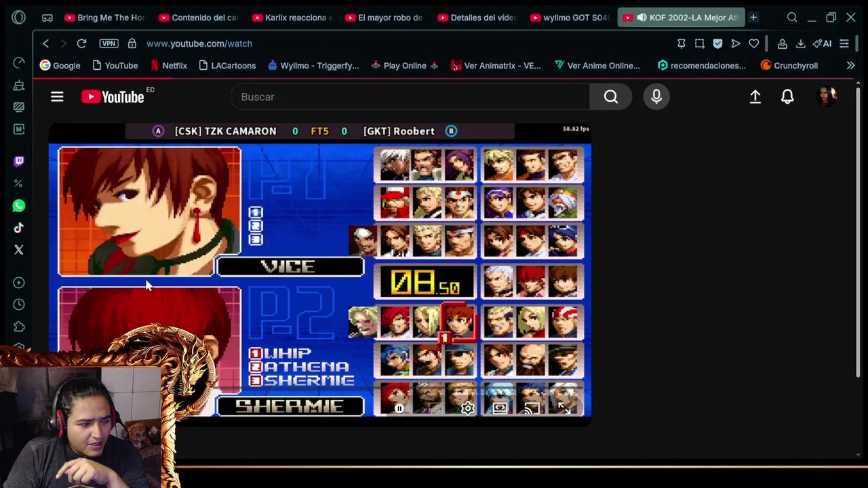This screenshot has width=868, height=488.
Task: Open browsing History clock icon in sidebar
Action: point(19,305)
